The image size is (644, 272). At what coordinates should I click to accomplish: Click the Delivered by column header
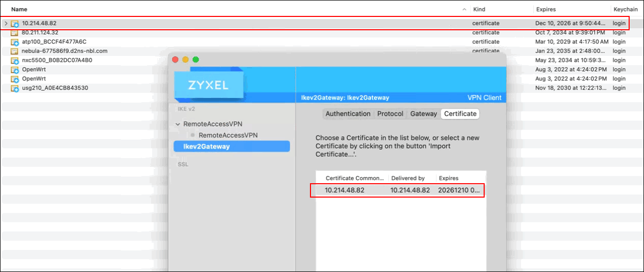coord(408,178)
